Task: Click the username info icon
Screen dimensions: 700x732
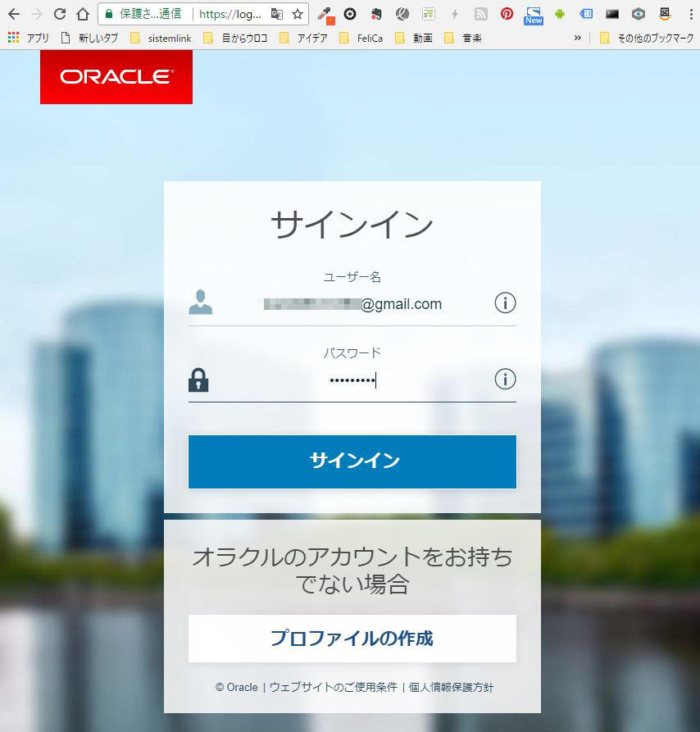Action: 505,303
